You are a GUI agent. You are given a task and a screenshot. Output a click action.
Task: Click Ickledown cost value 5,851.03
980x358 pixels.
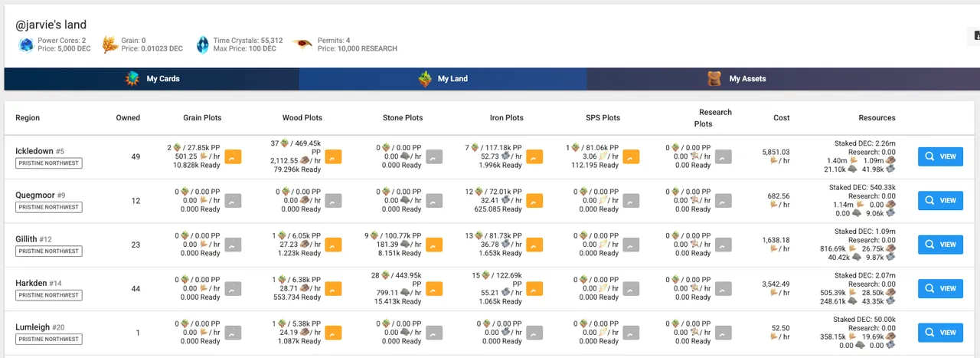776,152
